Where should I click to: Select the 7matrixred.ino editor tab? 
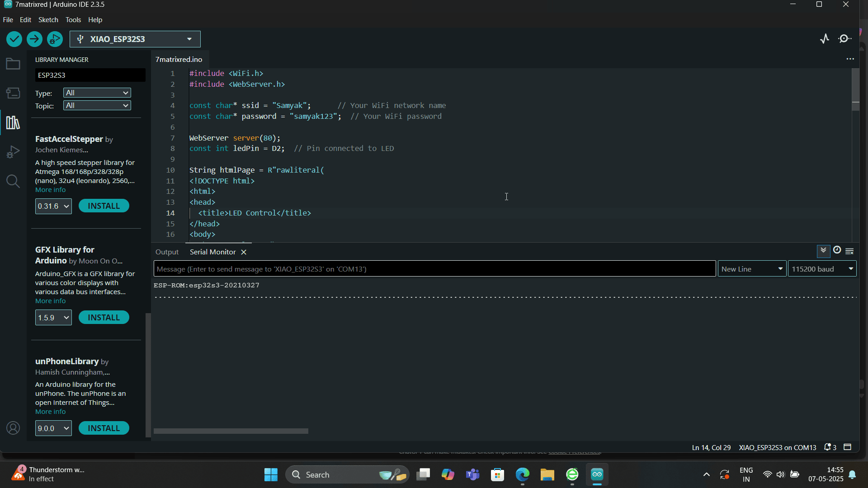point(179,60)
